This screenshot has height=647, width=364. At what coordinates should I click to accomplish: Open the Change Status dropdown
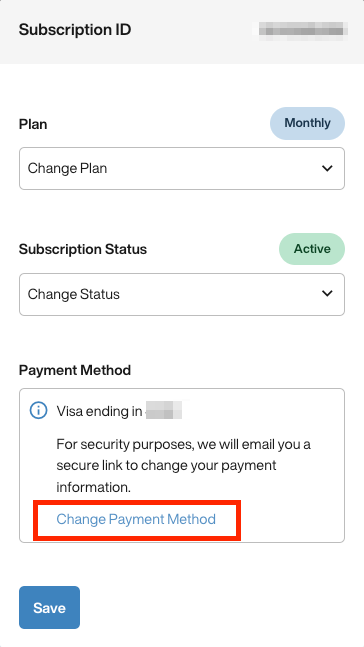click(x=182, y=294)
